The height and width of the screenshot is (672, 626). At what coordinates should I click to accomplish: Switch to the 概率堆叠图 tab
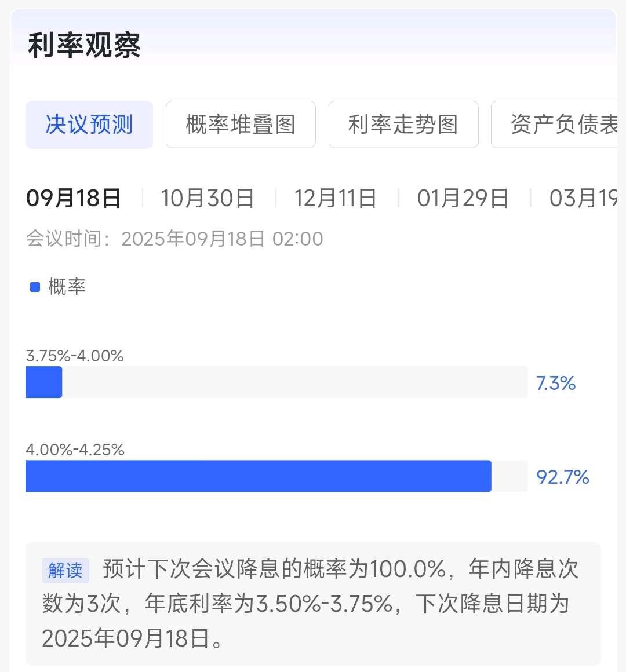click(x=241, y=125)
